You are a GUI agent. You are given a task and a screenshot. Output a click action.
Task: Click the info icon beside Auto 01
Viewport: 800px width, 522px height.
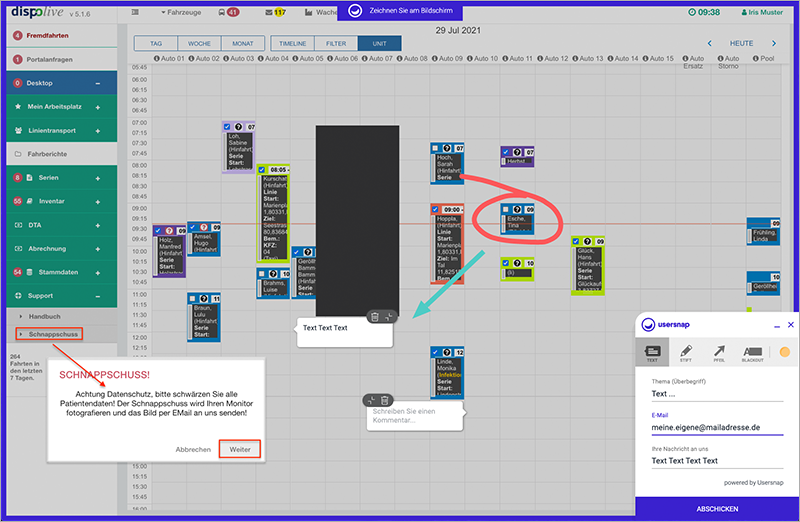click(x=155, y=59)
